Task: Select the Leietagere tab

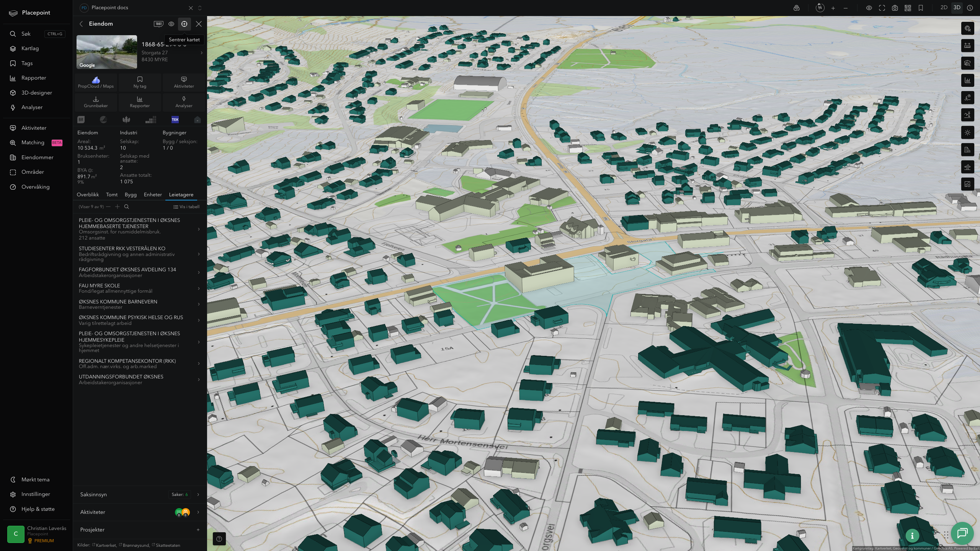Action: coord(181,195)
